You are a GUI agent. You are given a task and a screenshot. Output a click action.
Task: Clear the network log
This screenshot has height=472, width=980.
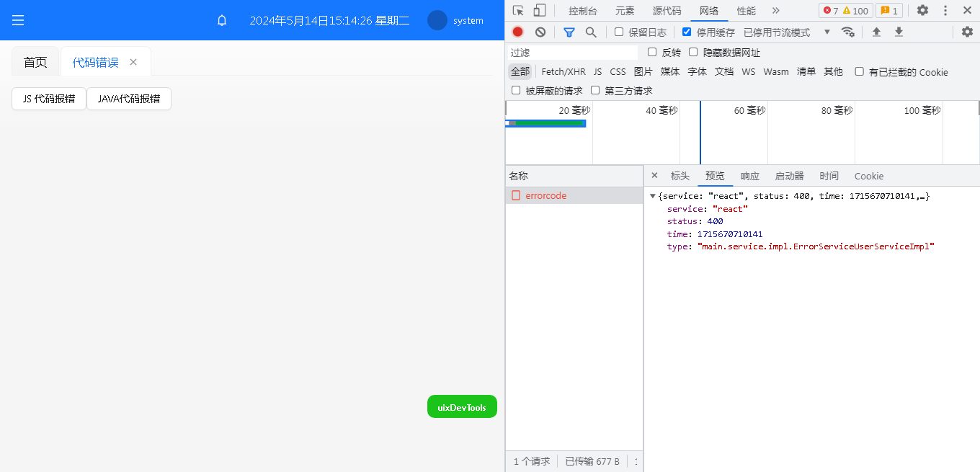coord(540,32)
